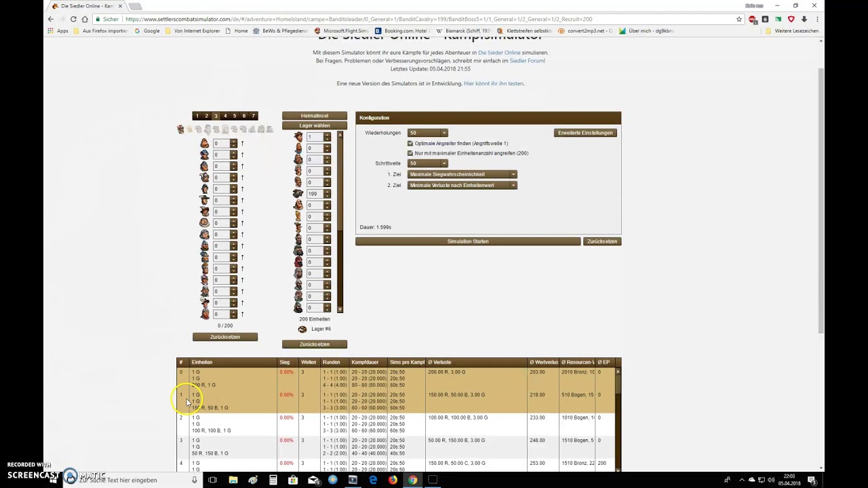This screenshot has height=488, width=868.
Task: Click the Simulation Starten button
Action: click(468, 241)
